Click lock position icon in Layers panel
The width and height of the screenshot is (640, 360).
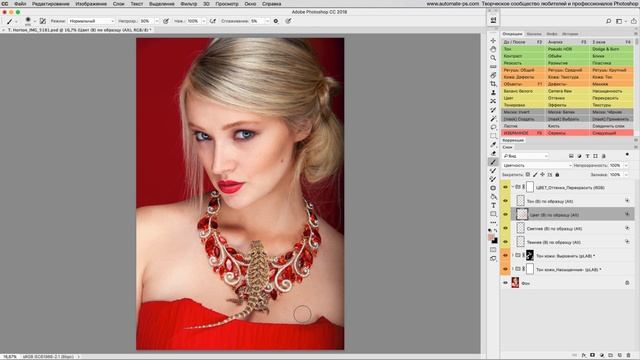542,175
